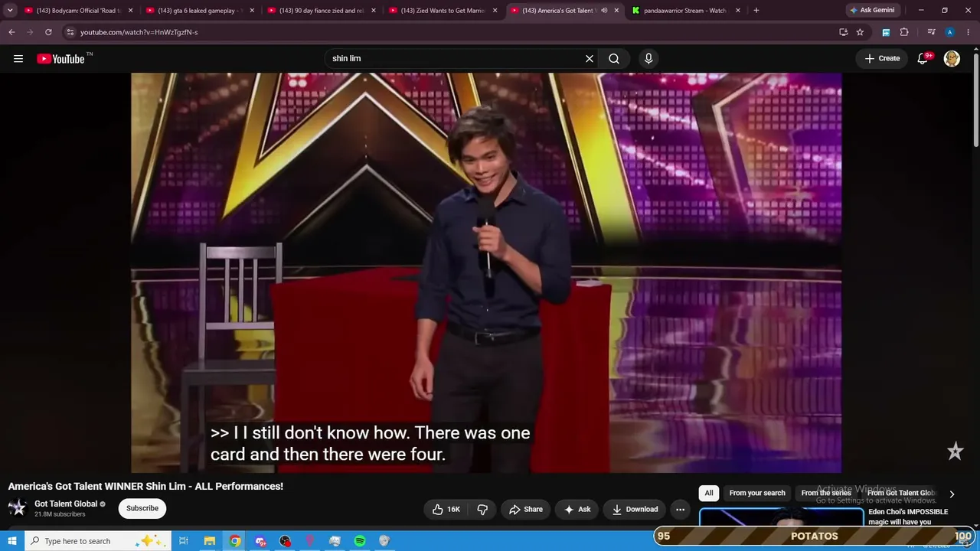Click the browser address bar URL
Viewport: 980px width, 551px height.
tap(139, 32)
